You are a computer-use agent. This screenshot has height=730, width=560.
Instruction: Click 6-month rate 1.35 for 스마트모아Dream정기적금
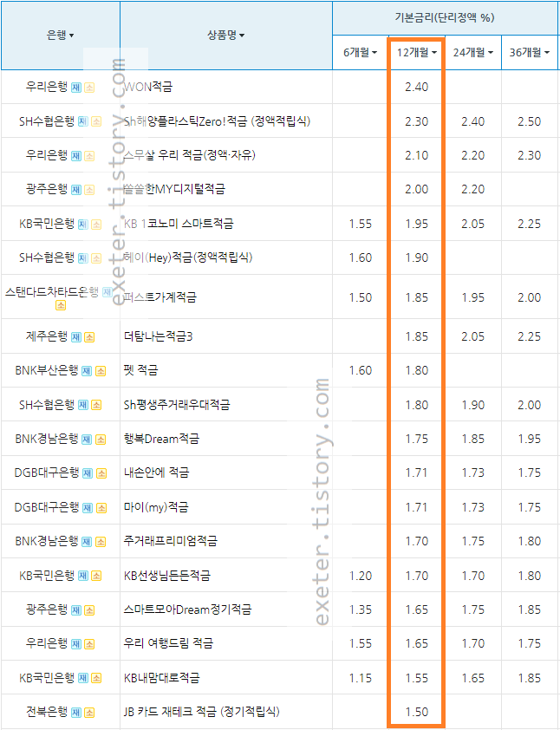pyautogui.click(x=361, y=609)
